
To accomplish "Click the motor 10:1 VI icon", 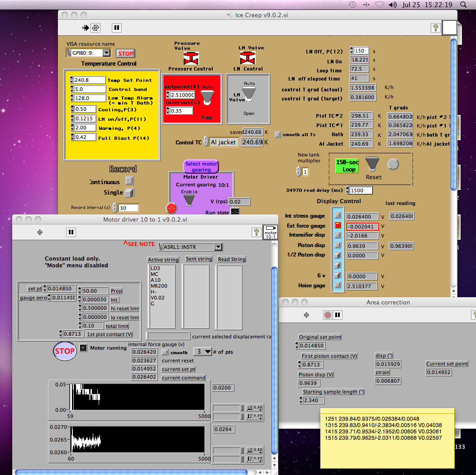I will [271, 232].
